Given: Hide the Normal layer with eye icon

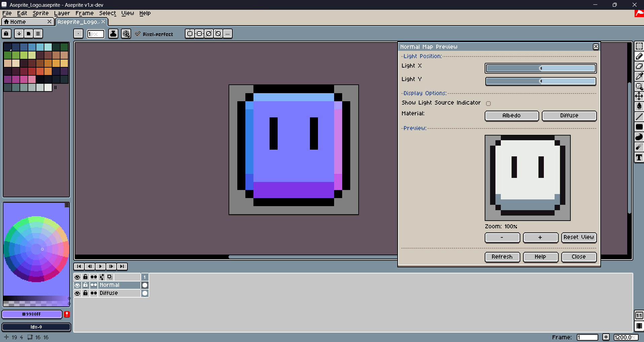Looking at the screenshot, I should [77, 285].
